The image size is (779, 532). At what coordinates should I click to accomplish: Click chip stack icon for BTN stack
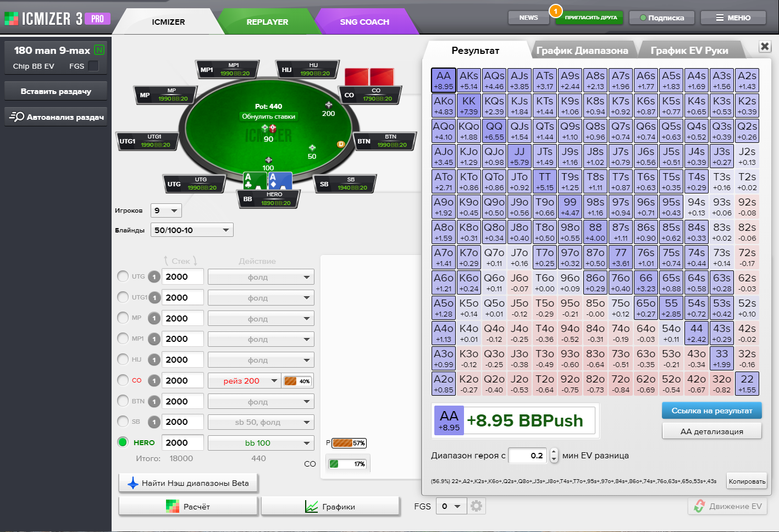154,401
